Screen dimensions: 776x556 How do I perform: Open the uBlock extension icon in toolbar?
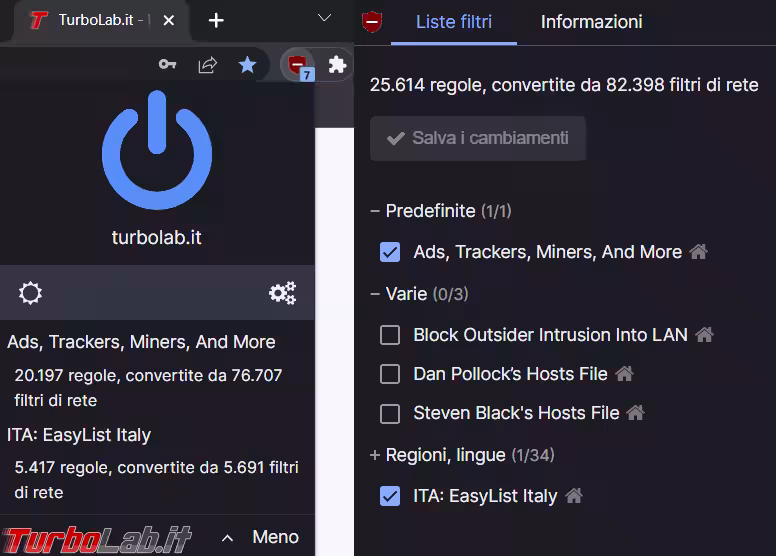pos(297,65)
